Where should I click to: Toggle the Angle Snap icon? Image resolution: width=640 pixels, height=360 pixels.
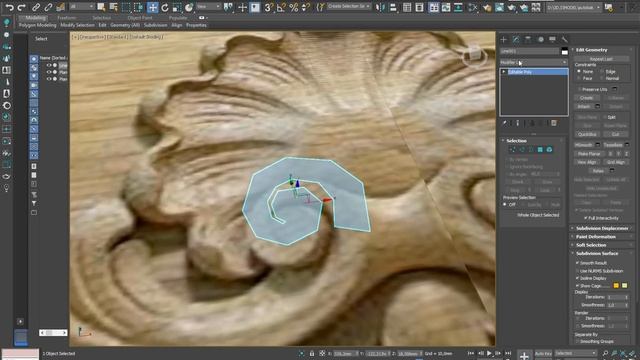tap(281, 7)
